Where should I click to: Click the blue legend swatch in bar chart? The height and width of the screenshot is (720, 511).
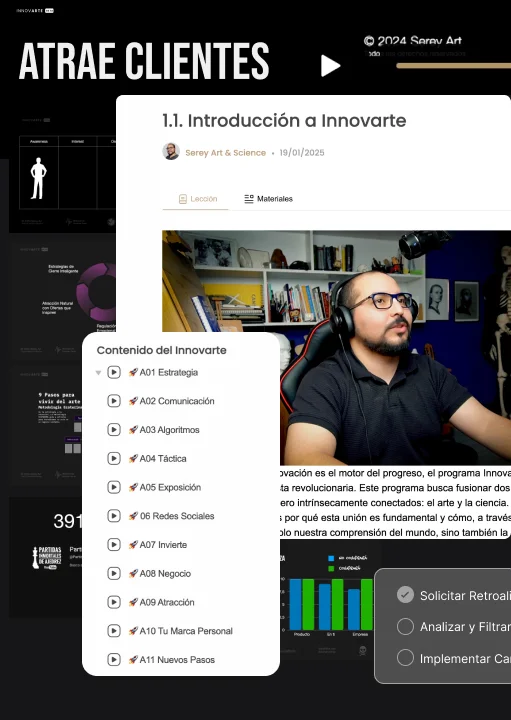tap(331, 558)
